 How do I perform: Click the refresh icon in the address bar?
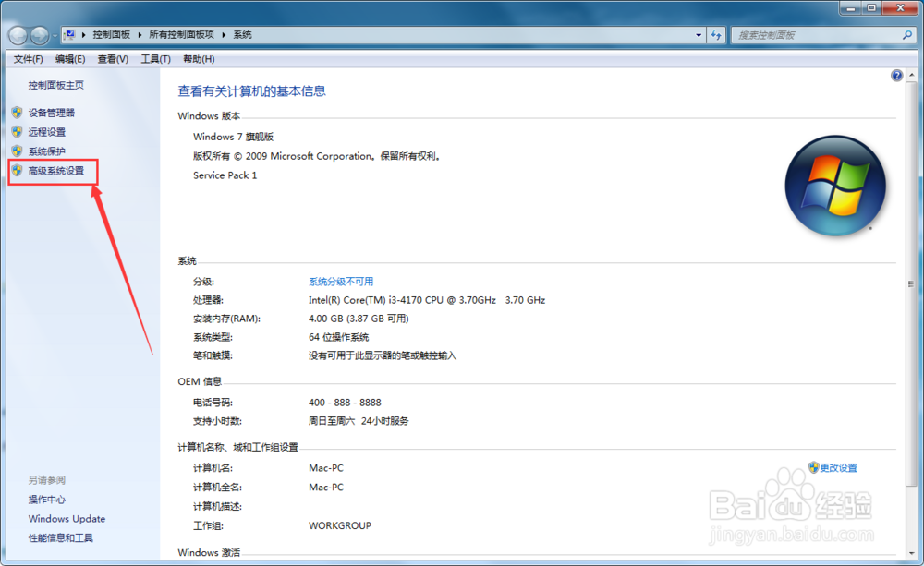tap(717, 34)
